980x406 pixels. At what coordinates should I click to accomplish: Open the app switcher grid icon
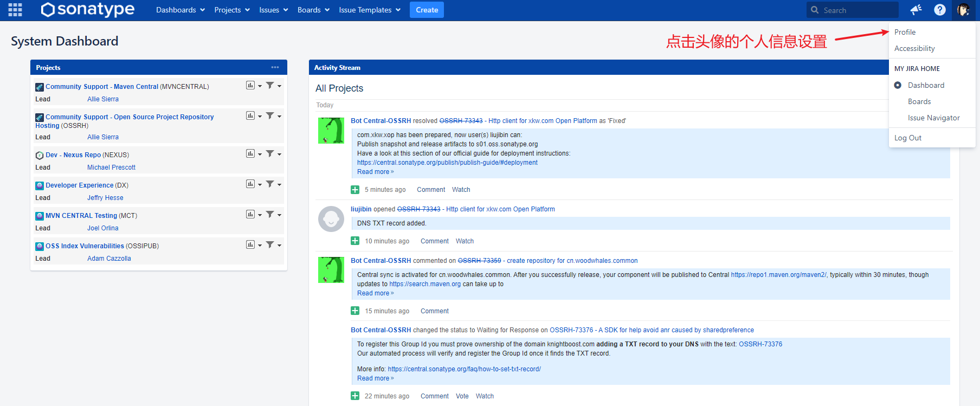click(x=15, y=10)
